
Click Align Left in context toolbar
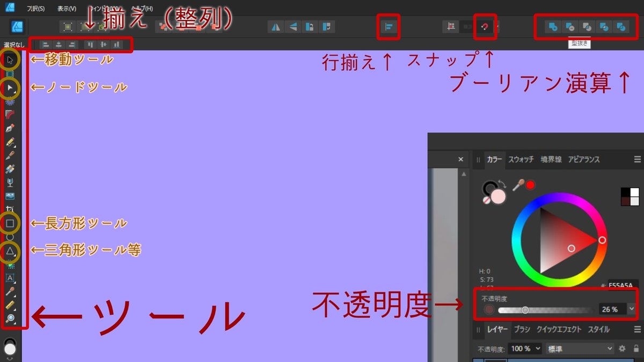46,45
